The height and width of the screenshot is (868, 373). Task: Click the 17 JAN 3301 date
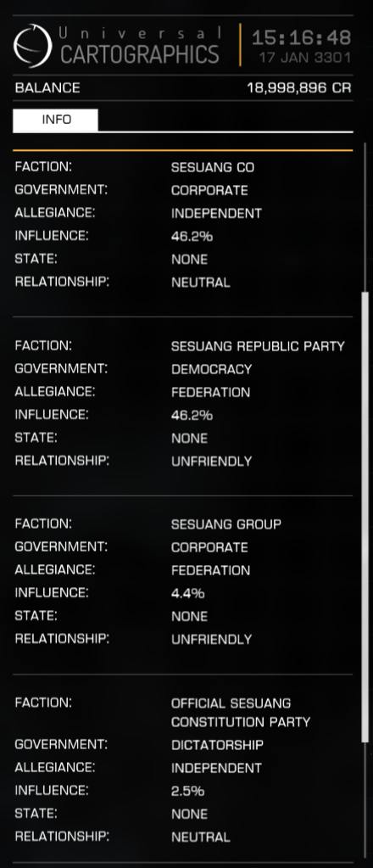click(x=305, y=58)
